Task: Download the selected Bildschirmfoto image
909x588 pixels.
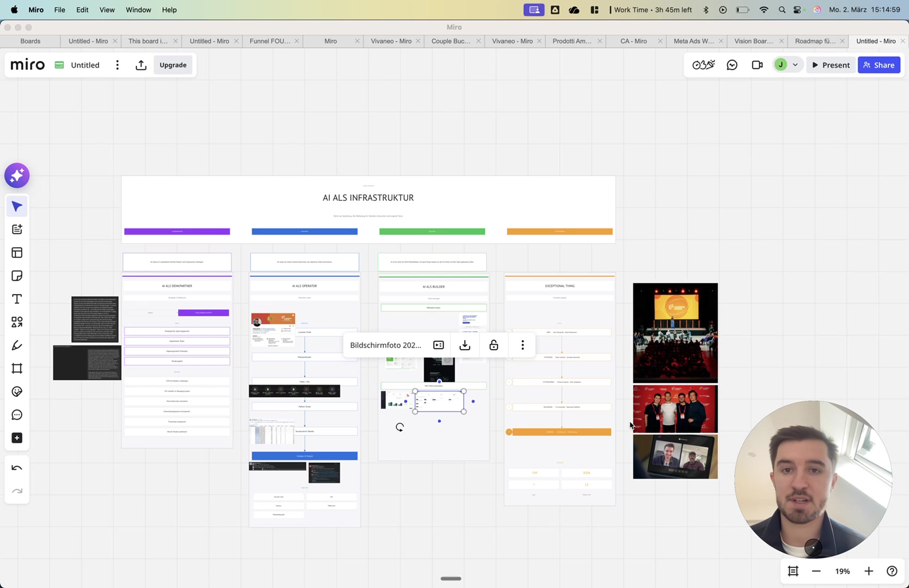Action: [465, 345]
